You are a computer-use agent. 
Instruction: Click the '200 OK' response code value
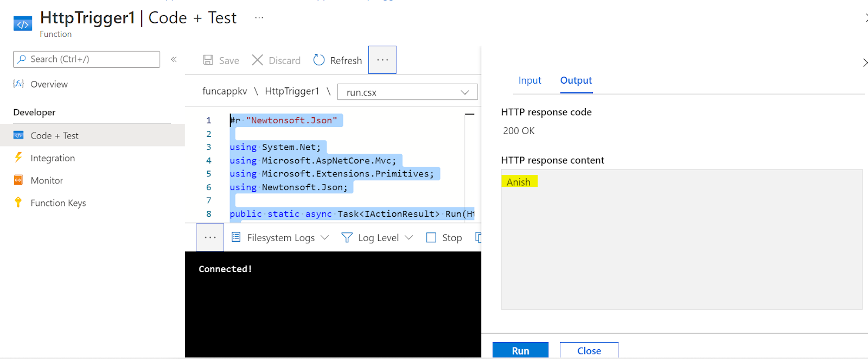point(519,131)
